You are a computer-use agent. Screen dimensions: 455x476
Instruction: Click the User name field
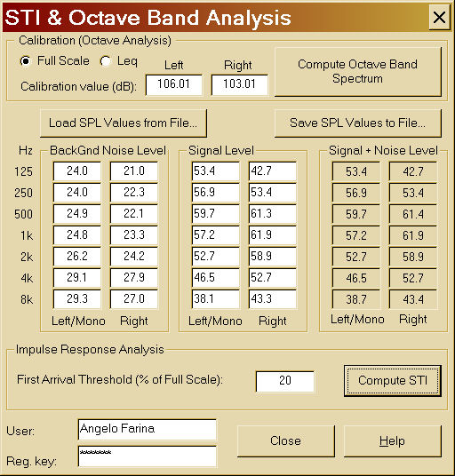[x=147, y=429]
